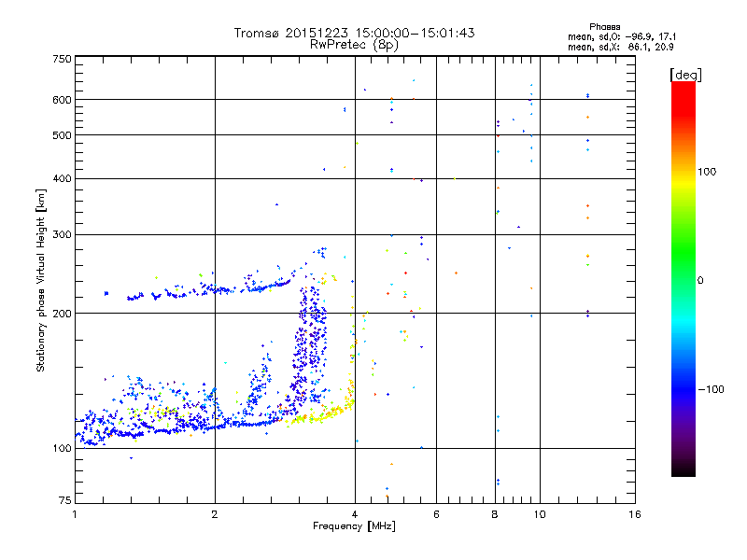
Task: Click the Frequency [MHz] axis label
Action: click(x=354, y=526)
